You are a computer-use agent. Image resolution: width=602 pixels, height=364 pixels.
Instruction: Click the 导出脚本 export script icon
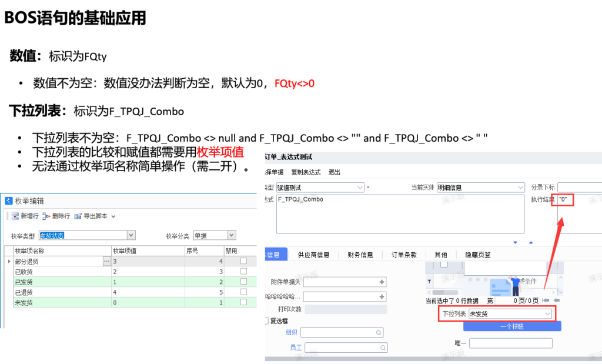[x=78, y=216]
